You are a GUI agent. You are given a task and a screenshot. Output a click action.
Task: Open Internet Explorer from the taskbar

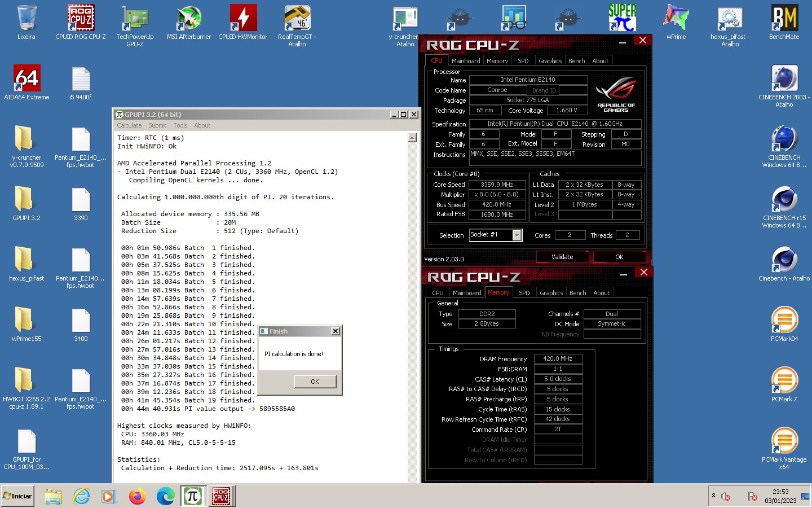click(x=82, y=497)
